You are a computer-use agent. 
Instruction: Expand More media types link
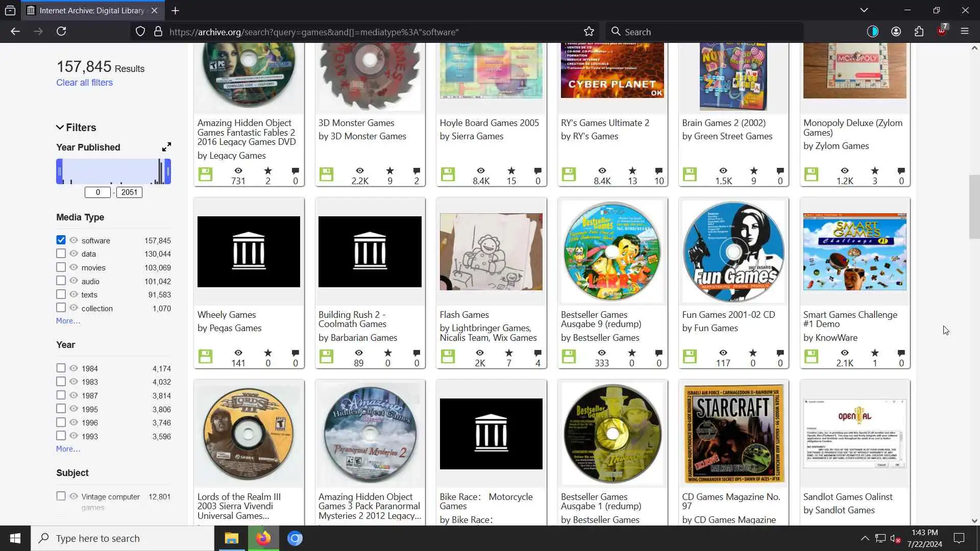(68, 321)
